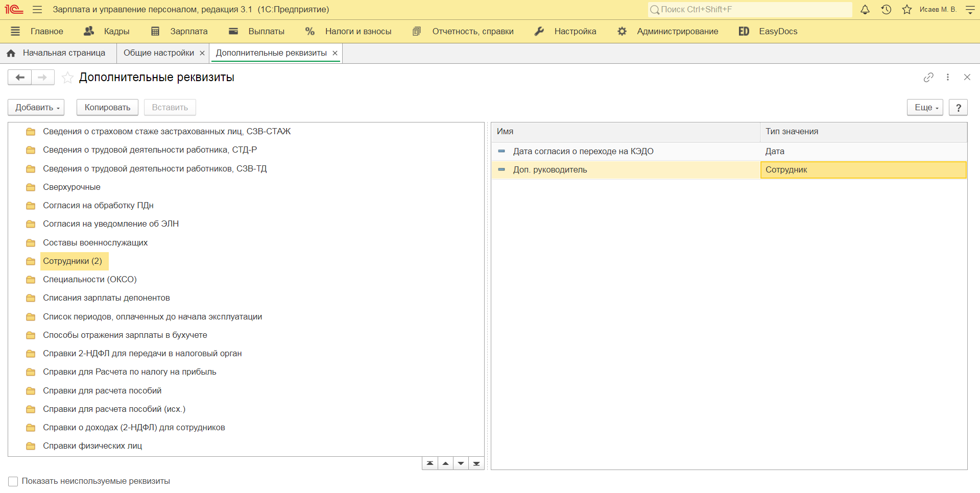The height and width of the screenshot is (493, 980).
Task: Open the Администрирование section
Action: coord(677,32)
